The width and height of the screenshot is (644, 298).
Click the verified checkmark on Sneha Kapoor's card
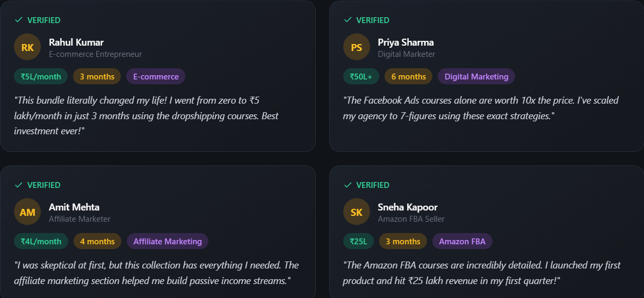pyautogui.click(x=348, y=185)
